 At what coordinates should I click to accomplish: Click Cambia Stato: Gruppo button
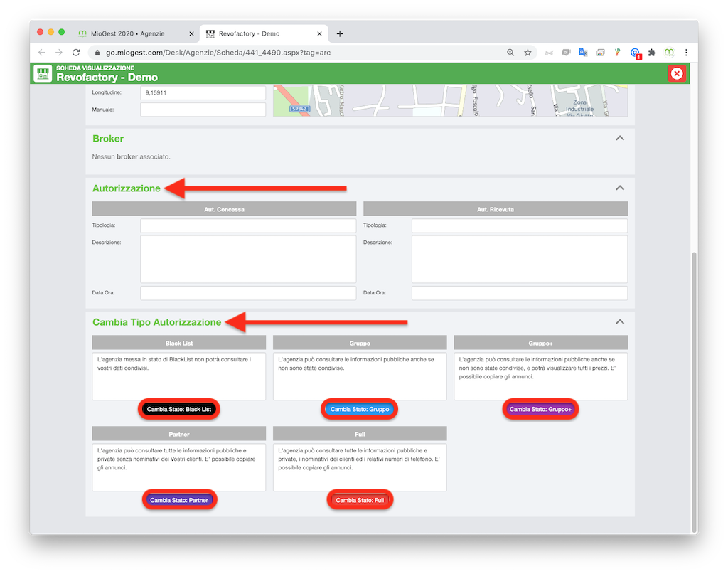(x=359, y=409)
